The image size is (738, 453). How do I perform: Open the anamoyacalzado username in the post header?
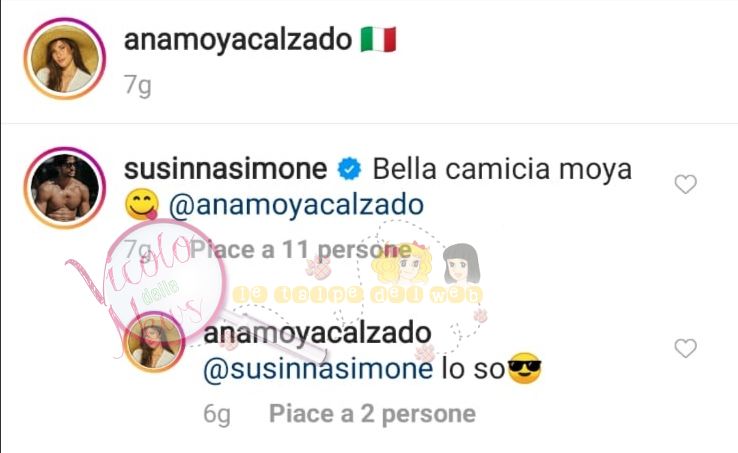238,40
